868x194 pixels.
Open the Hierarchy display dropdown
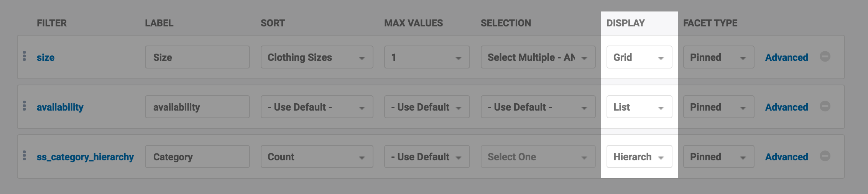click(639, 157)
